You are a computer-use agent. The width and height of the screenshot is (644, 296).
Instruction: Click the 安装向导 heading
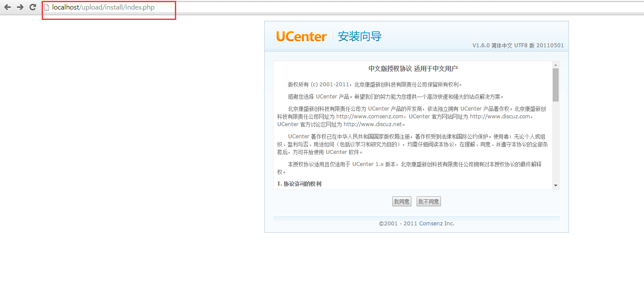click(x=360, y=37)
